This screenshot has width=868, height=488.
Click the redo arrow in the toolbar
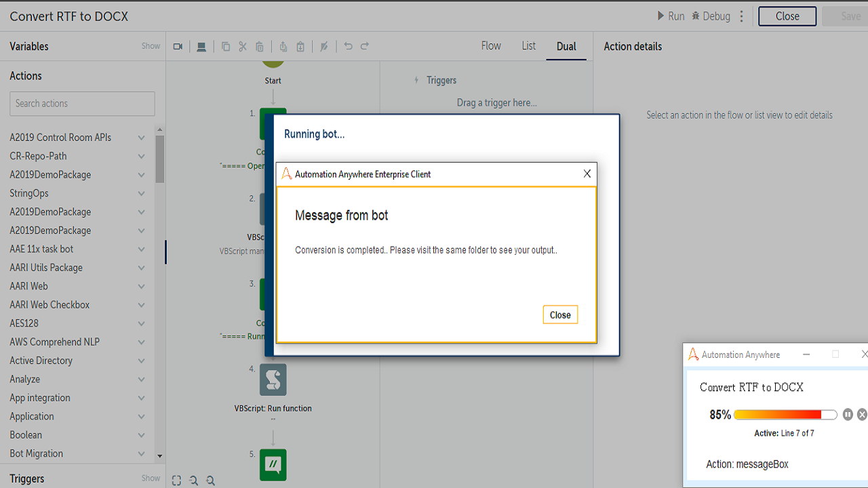365,46
